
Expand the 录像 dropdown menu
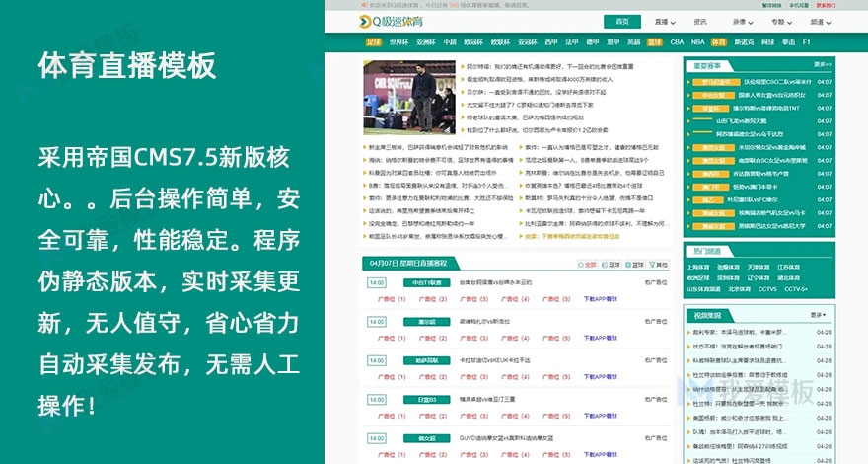coord(743,22)
